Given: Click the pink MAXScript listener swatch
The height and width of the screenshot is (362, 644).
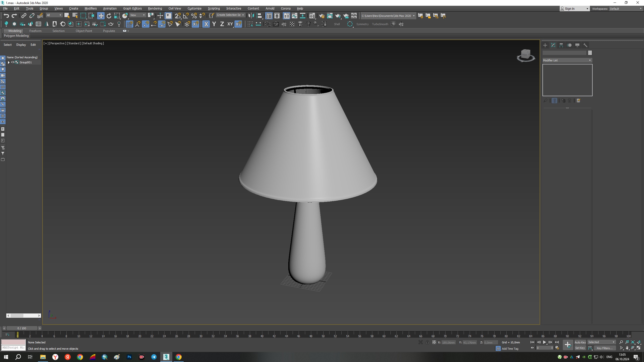Looking at the screenshot, I should (x=13, y=342).
